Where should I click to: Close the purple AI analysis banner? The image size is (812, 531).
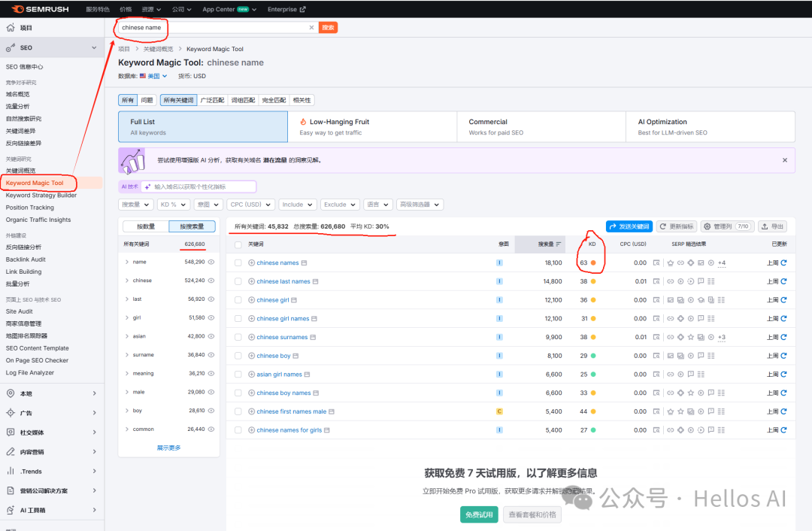785,160
